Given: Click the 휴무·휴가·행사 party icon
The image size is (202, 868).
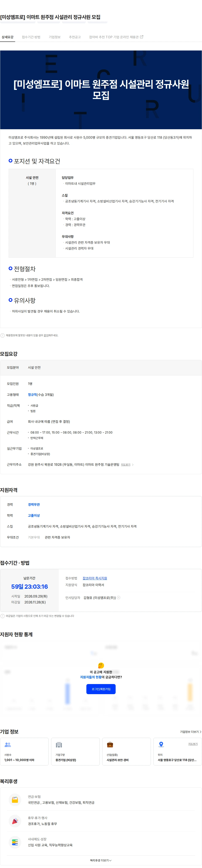Looking at the screenshot, I should (15, 821).
